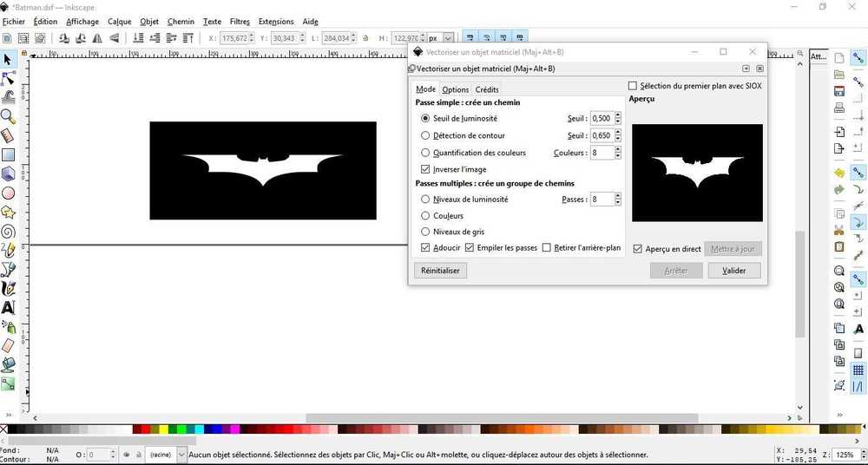Open the racine layer dropdown
Screen dimensions: 868x465
click(x=182, y=455)
